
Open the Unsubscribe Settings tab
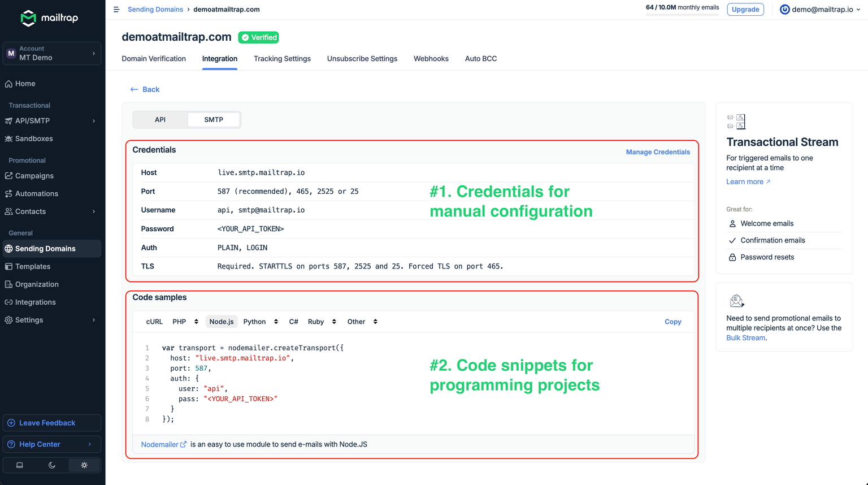[x=362, y=59]
